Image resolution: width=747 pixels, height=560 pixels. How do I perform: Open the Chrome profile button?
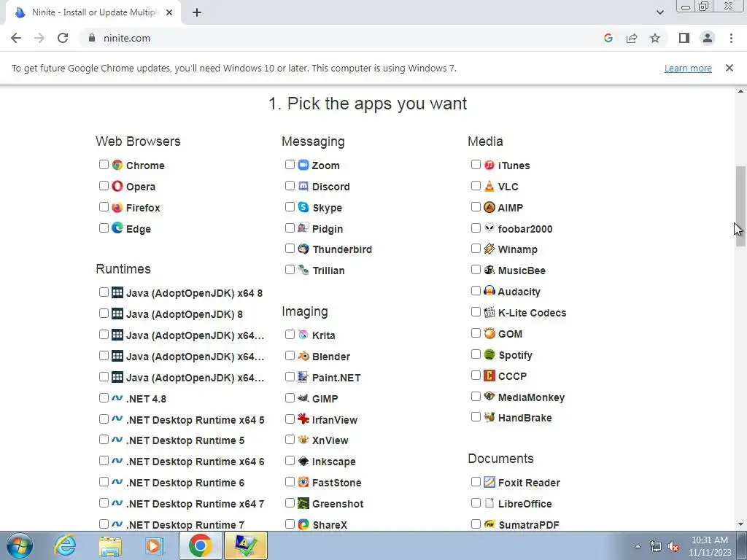(x=708, y=38)
